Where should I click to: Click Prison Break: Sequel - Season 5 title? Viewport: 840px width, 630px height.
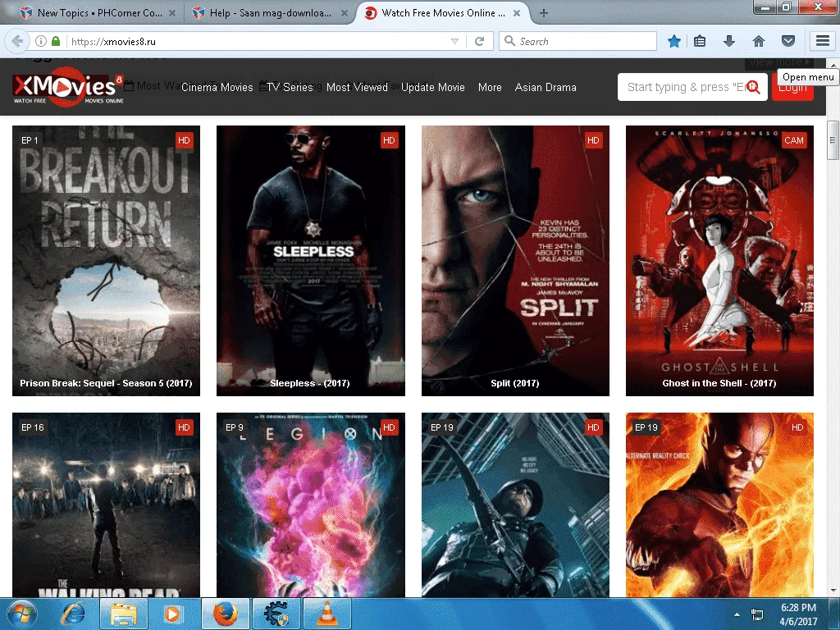coord(106,383)
